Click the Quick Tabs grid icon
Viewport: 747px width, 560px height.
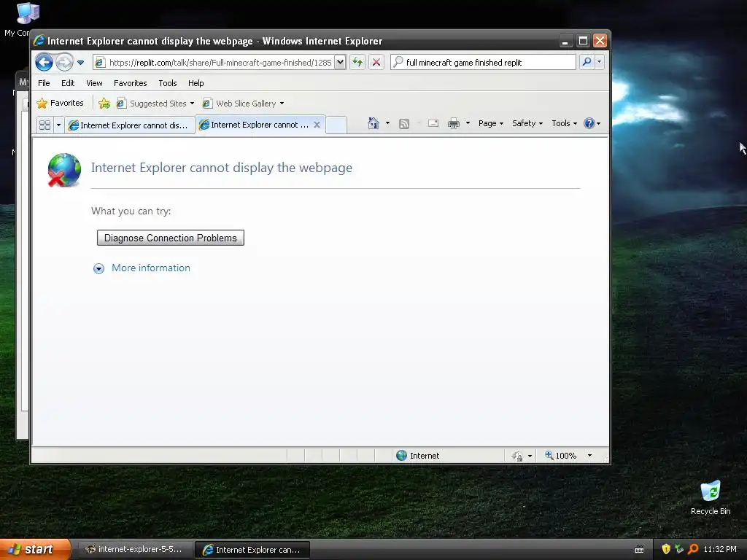tap(44, 125)
